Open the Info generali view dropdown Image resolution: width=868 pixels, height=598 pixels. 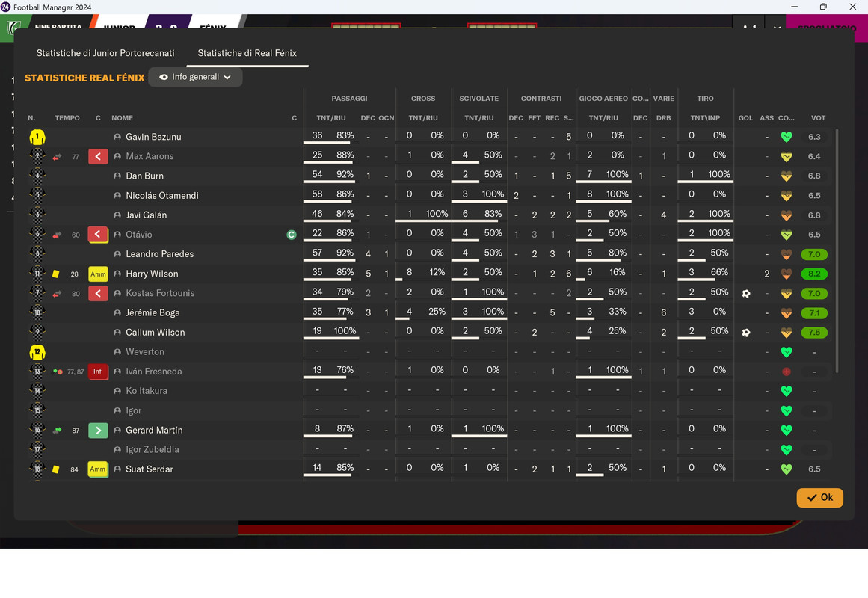point(195,77)
